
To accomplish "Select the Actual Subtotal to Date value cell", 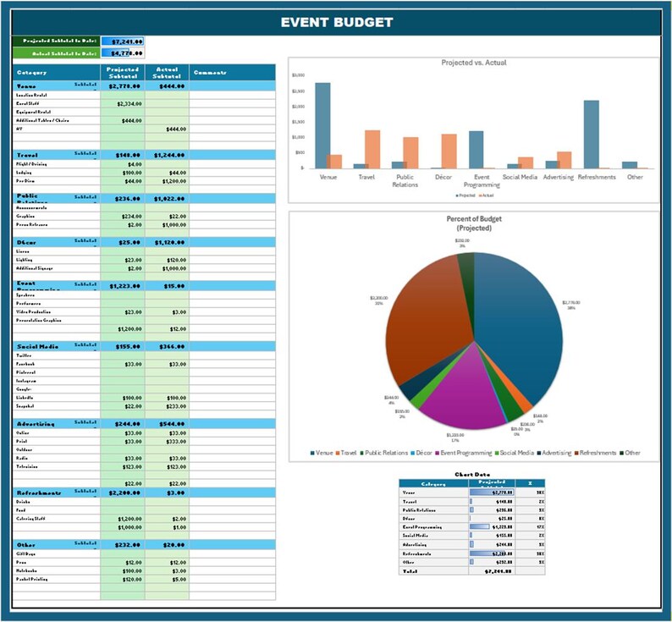I will [123, 53].
